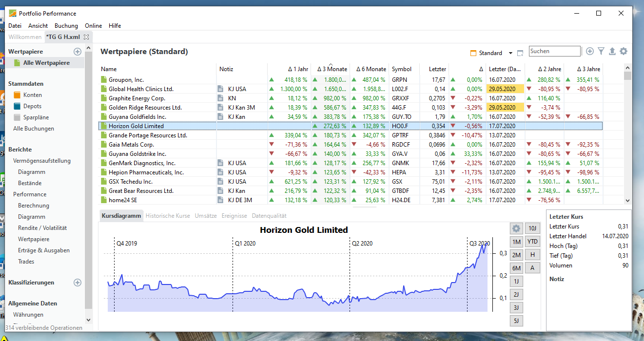The image size is (644, 341).
Task: Open the Standard view dropdown arrow
Action: (510, 53)
